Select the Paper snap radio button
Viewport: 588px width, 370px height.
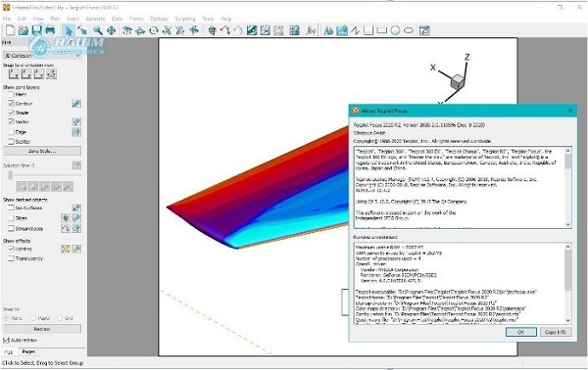33,318
